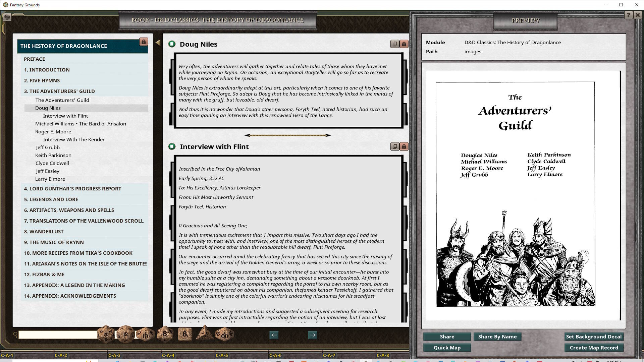
Task: Click the chat entry input field
Action: click(58, 335)
